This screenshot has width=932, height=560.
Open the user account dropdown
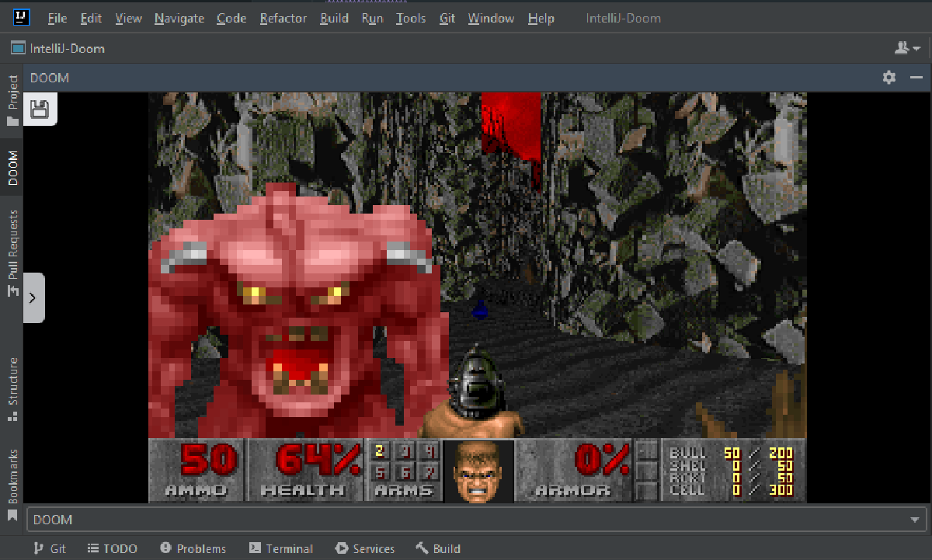pos(907,48)
